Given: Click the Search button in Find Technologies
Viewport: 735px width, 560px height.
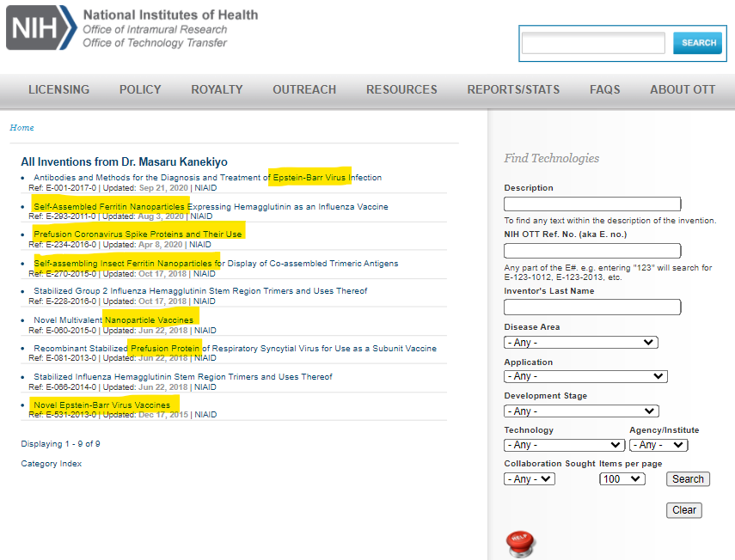Looking at the screenshot, I should (x=688, y=479).
